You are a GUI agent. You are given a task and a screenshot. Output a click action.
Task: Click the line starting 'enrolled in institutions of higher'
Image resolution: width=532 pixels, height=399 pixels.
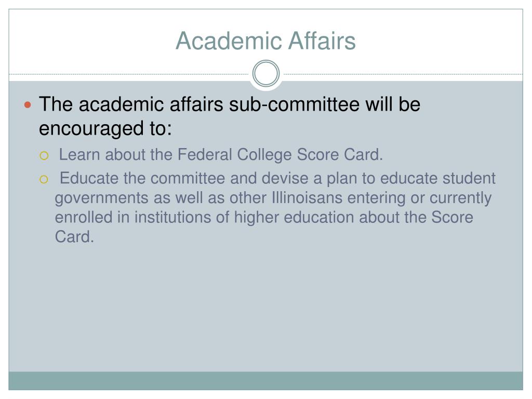tap(264, 217)
